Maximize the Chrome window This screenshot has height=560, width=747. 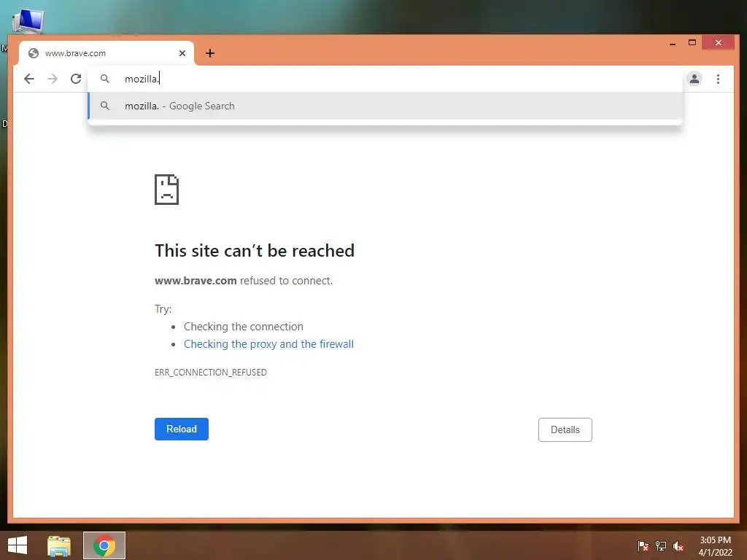(692, 43)
